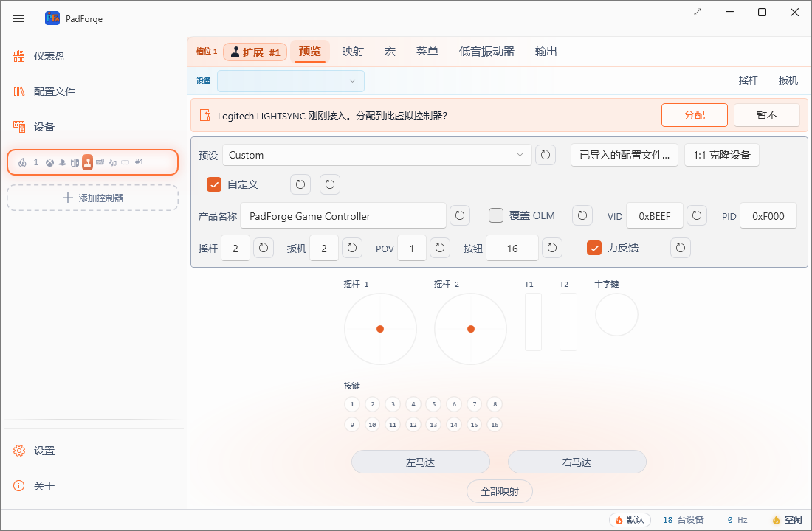Click the flame icon on controller card
The height and width of the screenshot is (531, 812).
[x=22, y=162]
